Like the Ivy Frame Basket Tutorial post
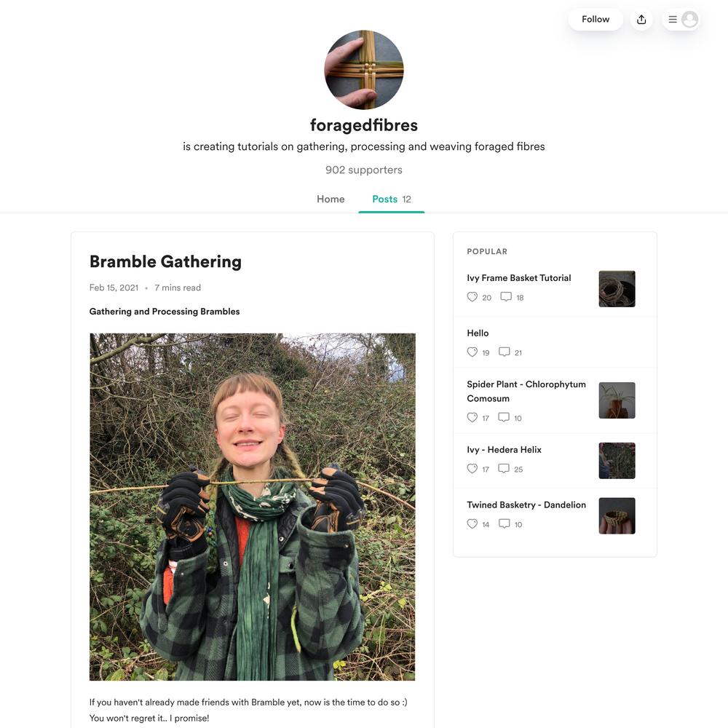This screenshot has height=728, width=728. (x=472, y=297)
